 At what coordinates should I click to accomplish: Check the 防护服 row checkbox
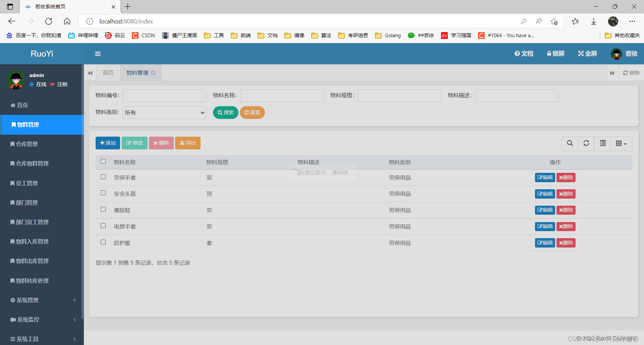(x=103, y=242)
